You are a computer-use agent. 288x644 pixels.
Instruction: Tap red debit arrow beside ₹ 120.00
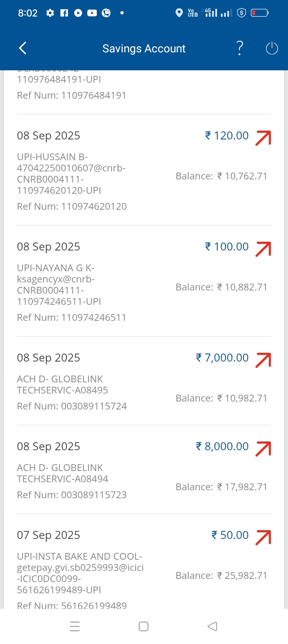(263, 138)
